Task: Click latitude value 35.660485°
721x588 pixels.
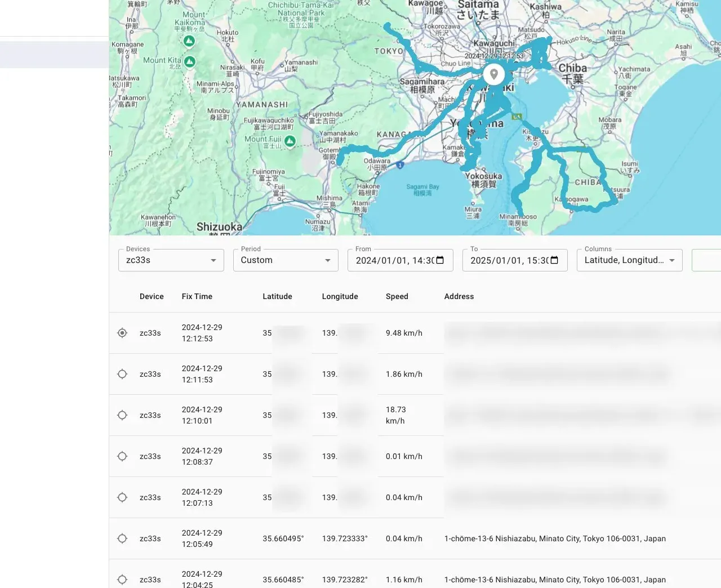Action: click(283, 580)
